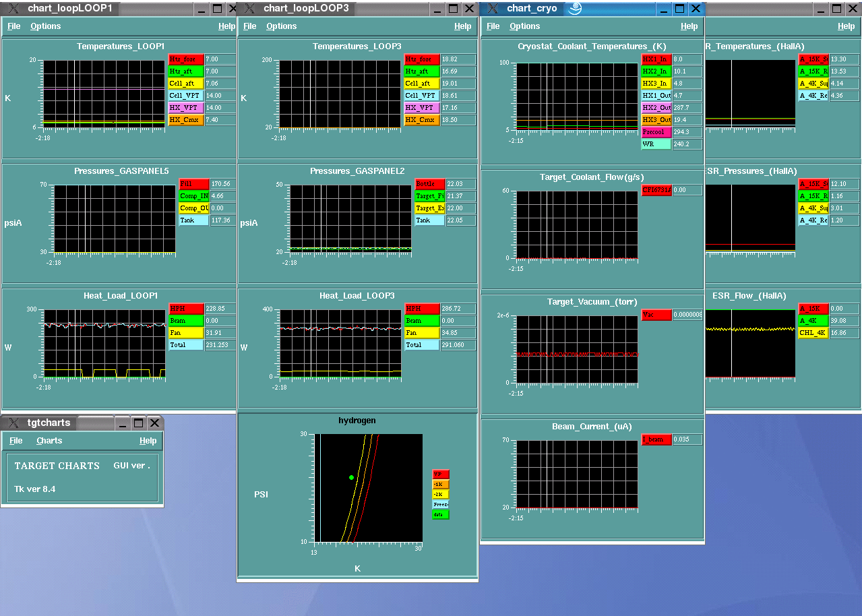Select green data swatch in hydrogen legend
Image resolution: width=862 pixels, height=616 pixels.
pos(441,515)
